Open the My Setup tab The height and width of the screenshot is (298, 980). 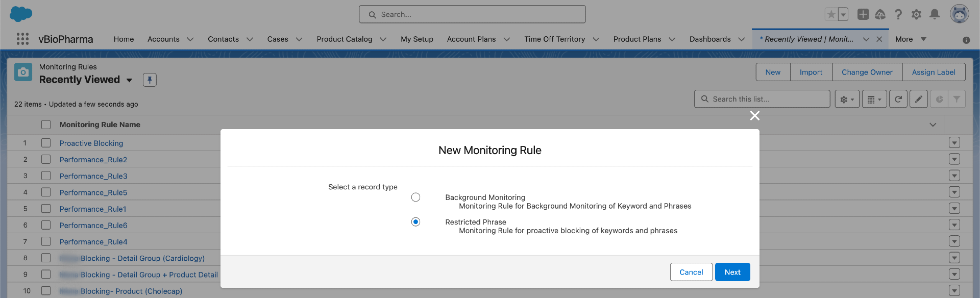[416, 39]
